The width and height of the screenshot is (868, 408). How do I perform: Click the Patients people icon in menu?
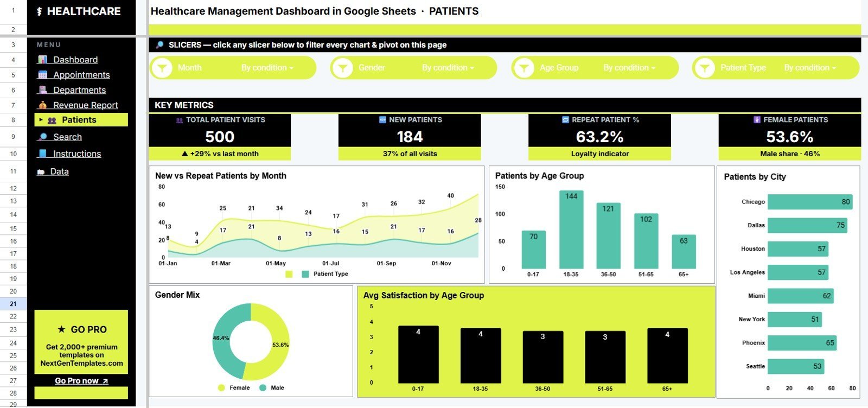pyautogui.click(x=52, y=120)
